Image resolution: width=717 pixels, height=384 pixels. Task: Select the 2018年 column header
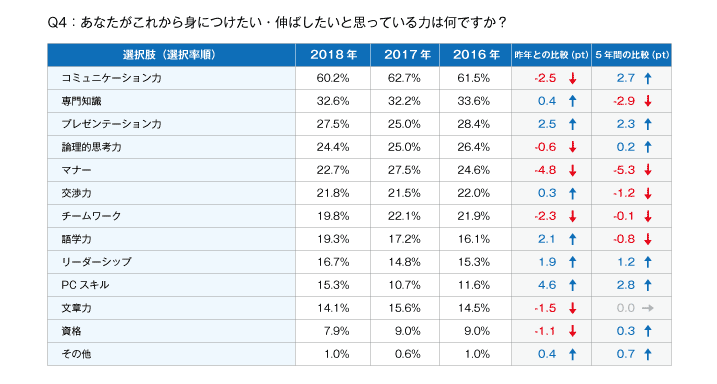click(x=333, y=55)
